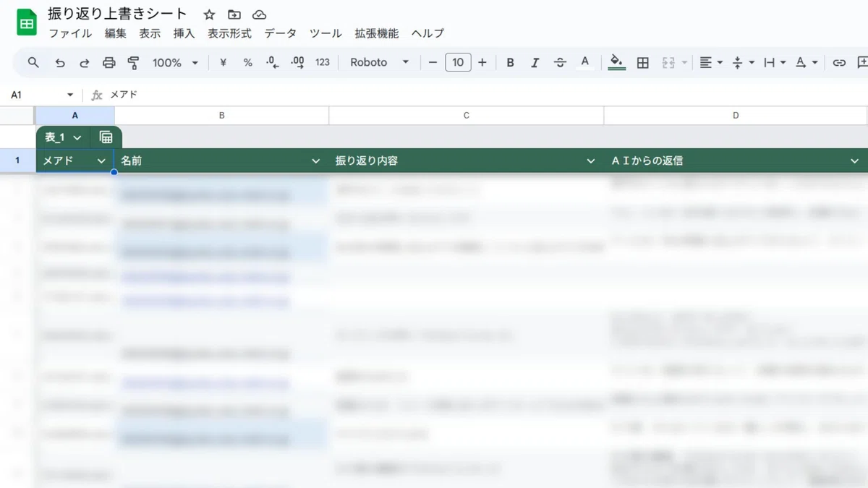
Task: Activate the paint format tool
Action: (x=133, y=63)
